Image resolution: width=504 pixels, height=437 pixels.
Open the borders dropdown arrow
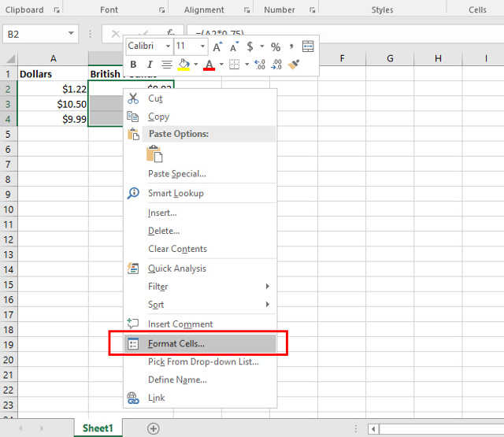tap(246, 65)
